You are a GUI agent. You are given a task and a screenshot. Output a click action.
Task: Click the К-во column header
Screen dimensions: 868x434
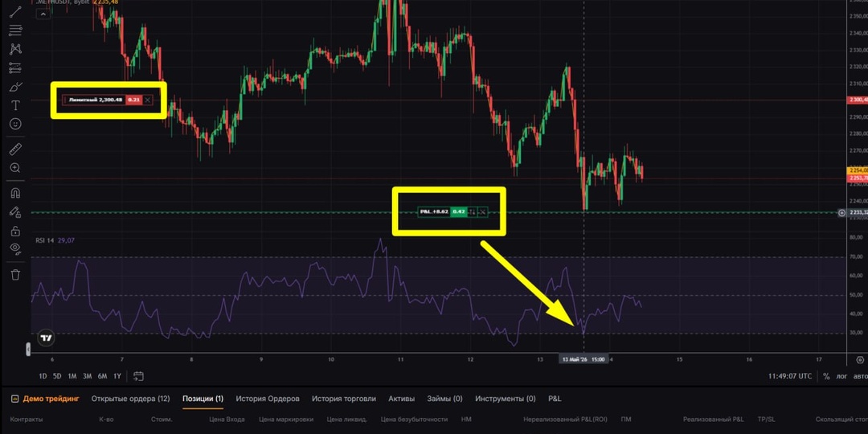coord(106,420)
